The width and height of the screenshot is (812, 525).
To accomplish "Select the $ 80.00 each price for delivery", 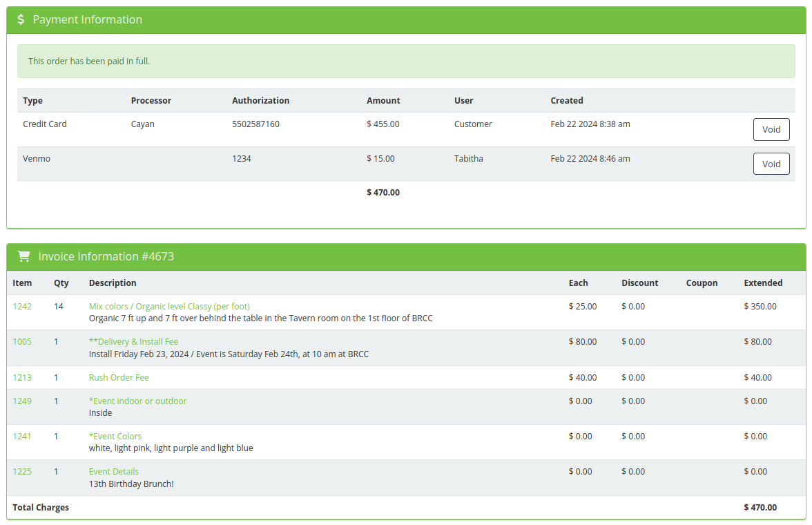I will coord(583,341).
